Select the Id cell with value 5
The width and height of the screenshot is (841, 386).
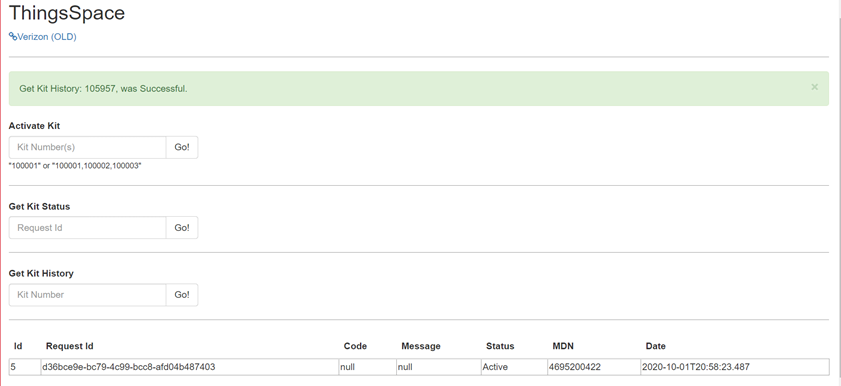click(x=25, y=367)
